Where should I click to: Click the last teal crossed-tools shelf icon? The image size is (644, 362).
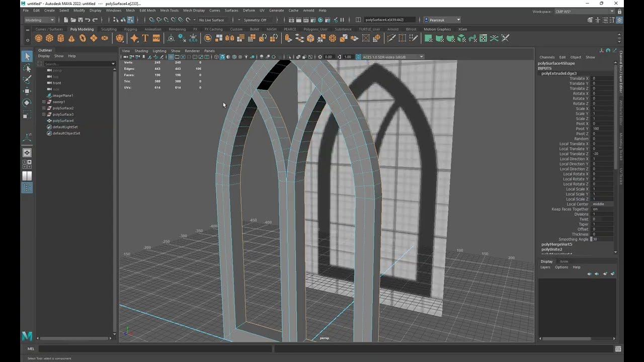click(x=506, y=38)
